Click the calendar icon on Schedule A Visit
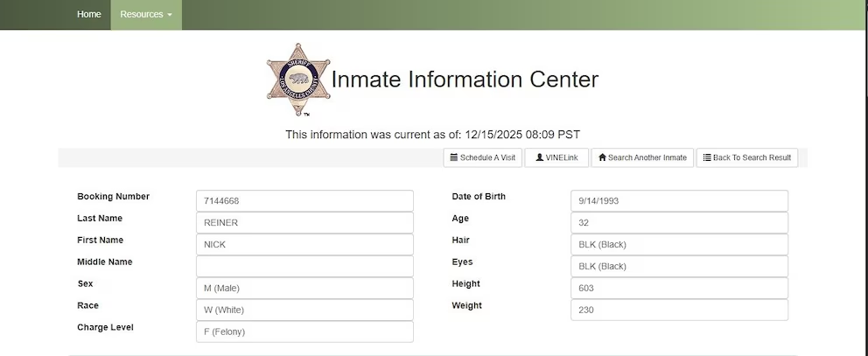The height and width of the screenshot is (356, 868). [x=453, y=157]
